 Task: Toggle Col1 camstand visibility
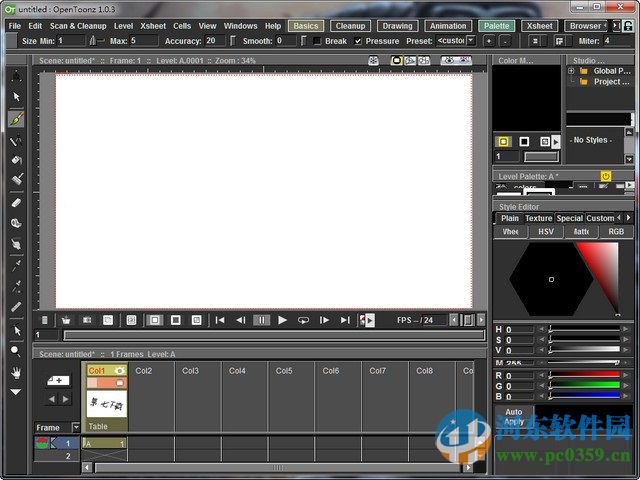(x=120, y=383)
